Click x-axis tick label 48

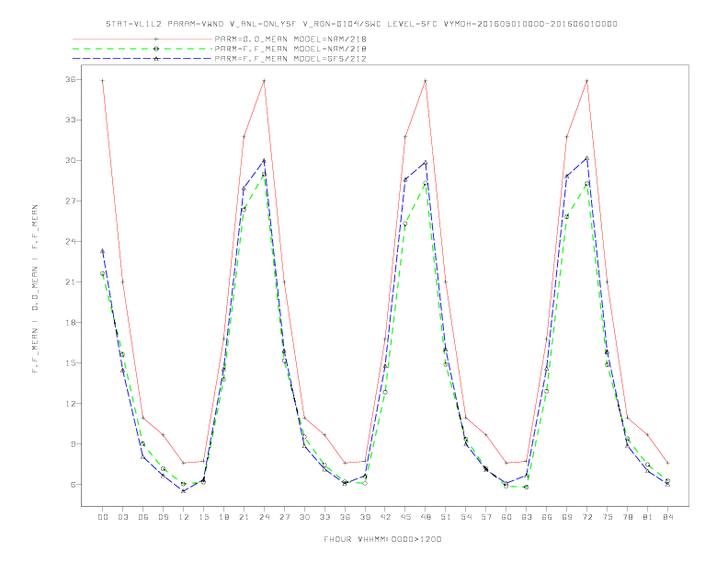point(426,517)
